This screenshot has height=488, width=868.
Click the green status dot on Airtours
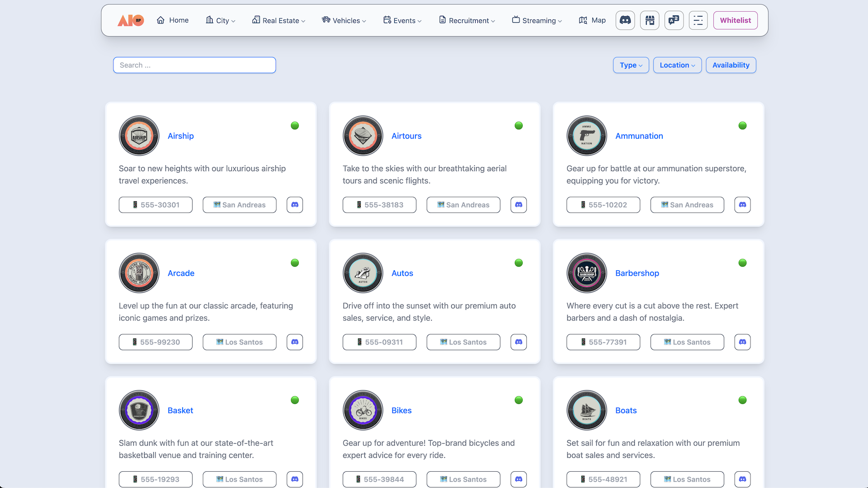pyautogui.click(x=519, y=126)
